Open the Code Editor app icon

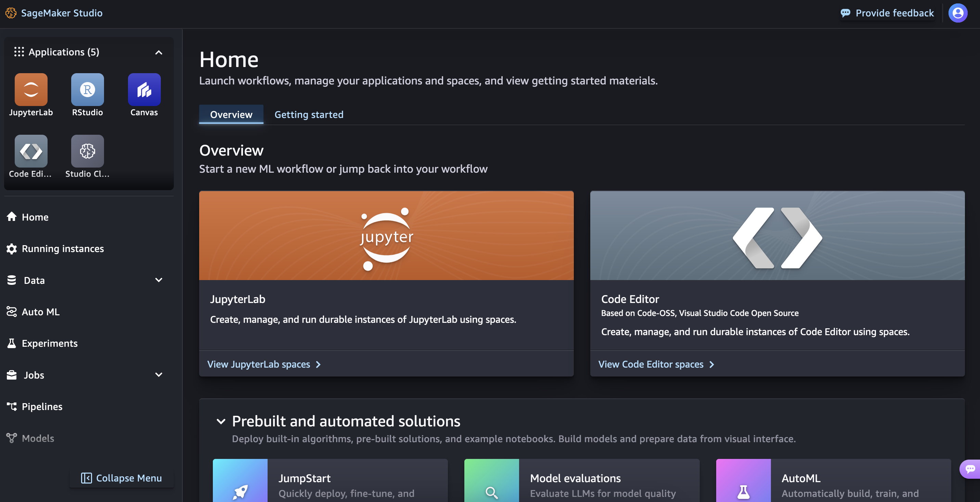tap(31, 151)
